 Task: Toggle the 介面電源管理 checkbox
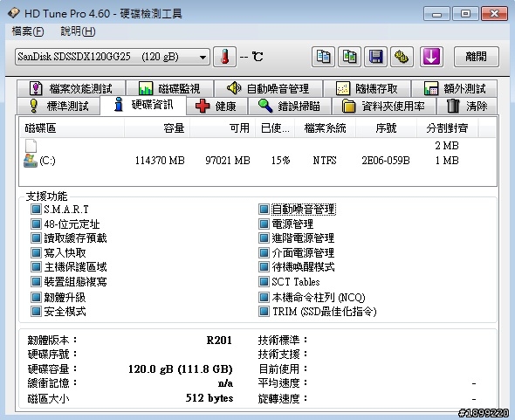point(264,252)
